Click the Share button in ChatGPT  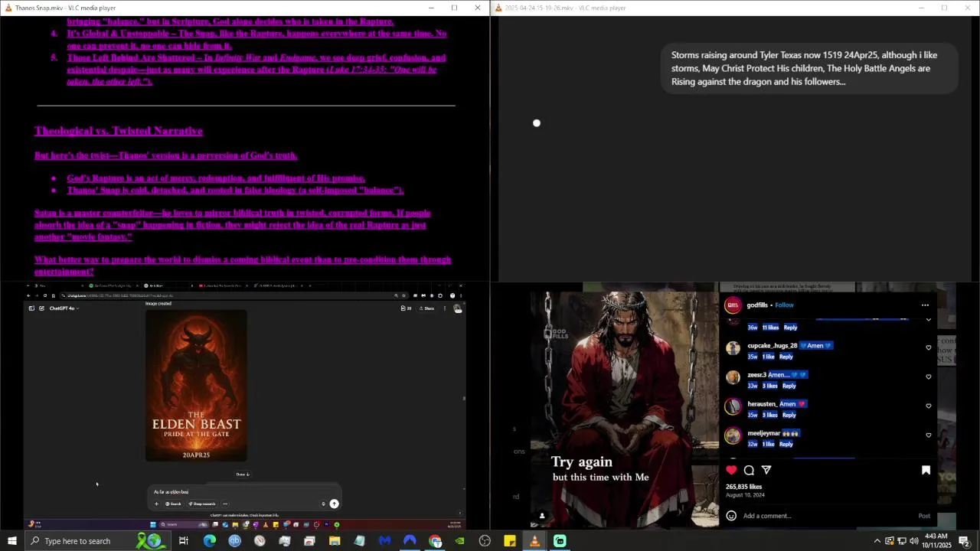pos(427,308)
